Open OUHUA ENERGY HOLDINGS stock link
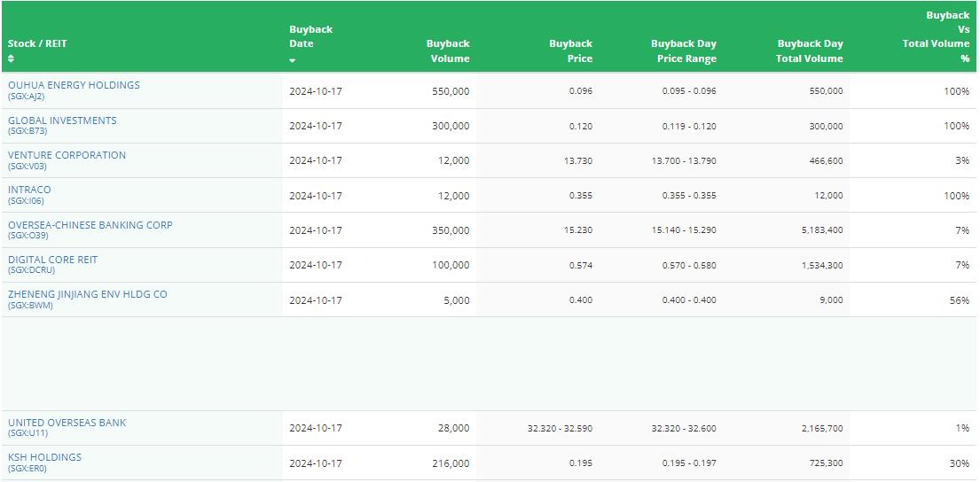Image resolution: width=980 pixels, height=482 pixels. click(x=74, y=85)
